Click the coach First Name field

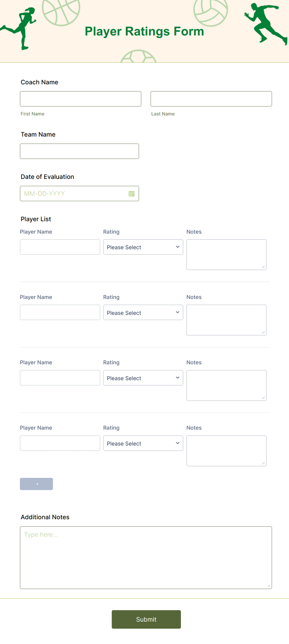coord(80,99)
